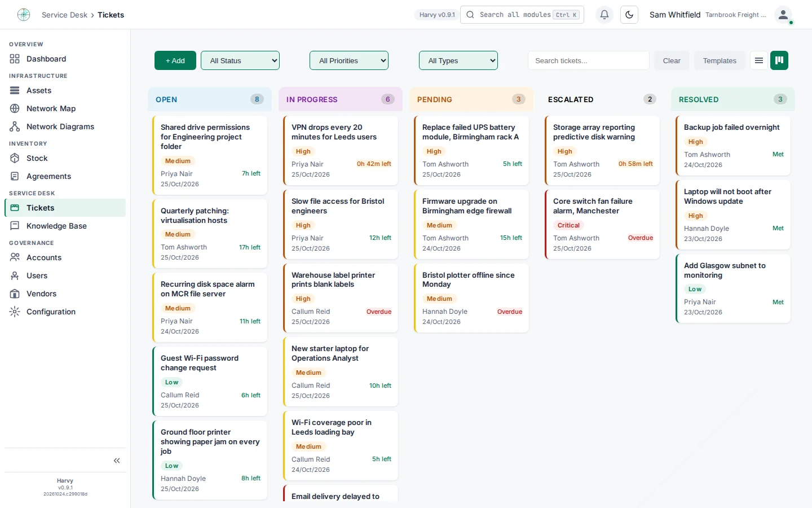Click the Assets icon in sidebar
This screenshot has height=508, width=812.
(15, 90)
